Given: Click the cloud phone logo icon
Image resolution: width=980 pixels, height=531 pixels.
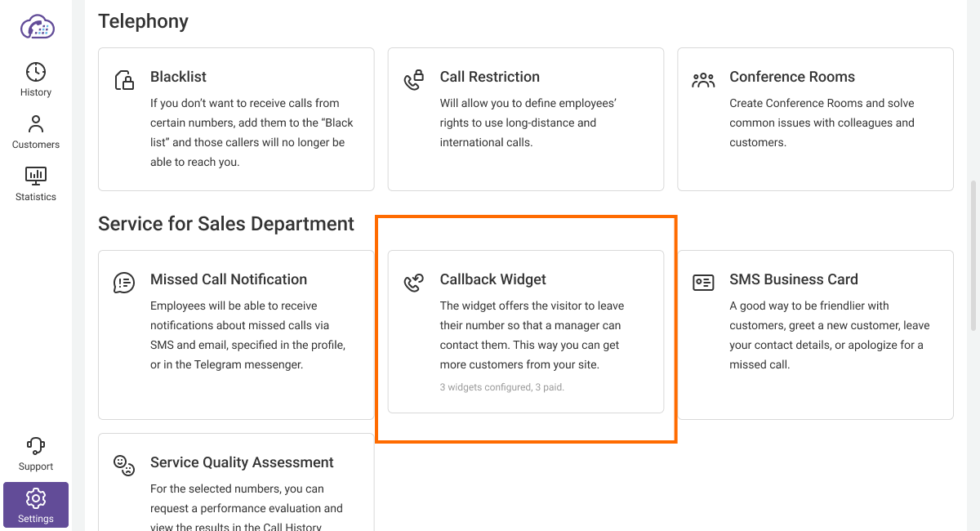Looking at the screenshot, I should coord(36,27).
